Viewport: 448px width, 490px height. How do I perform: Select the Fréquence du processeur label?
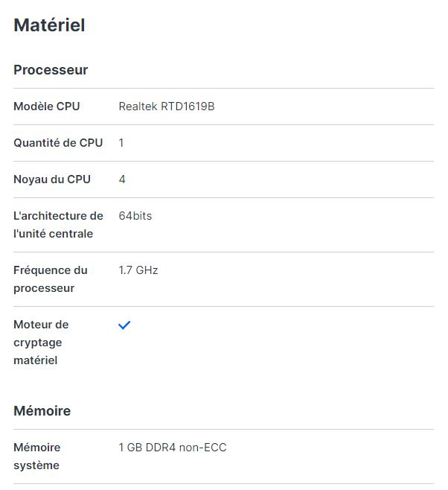coord(51,279)
